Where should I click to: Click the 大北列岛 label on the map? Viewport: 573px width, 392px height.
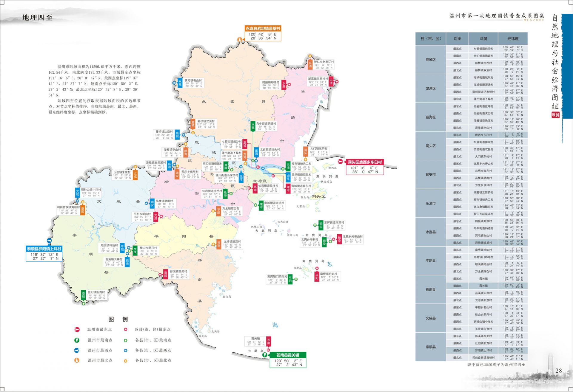pos(266,231)
